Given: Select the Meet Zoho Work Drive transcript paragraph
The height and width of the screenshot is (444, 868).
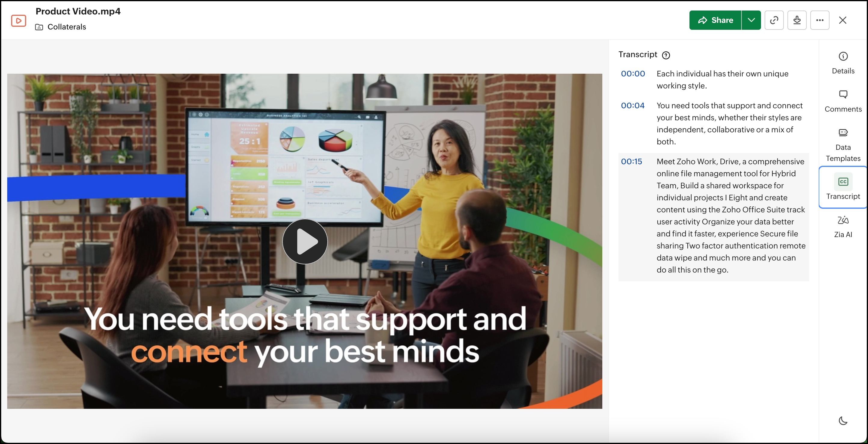Looking at the screenshot, I should 730,215.
